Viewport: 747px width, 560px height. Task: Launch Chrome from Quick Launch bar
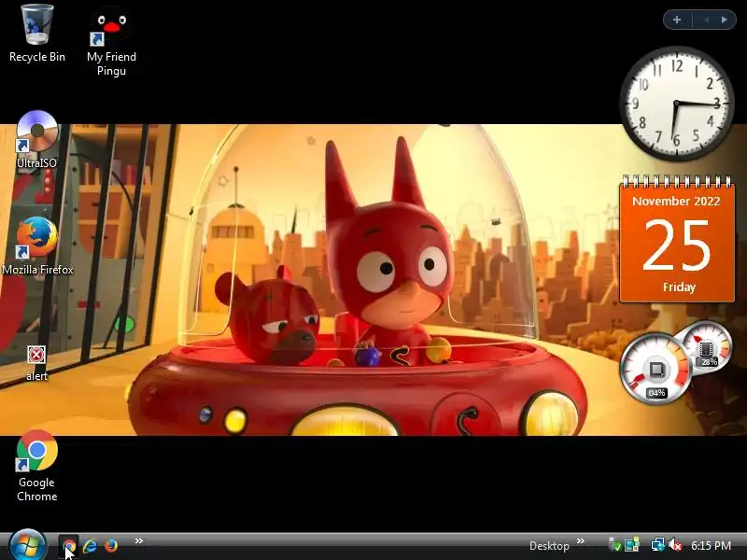point(69,546)
